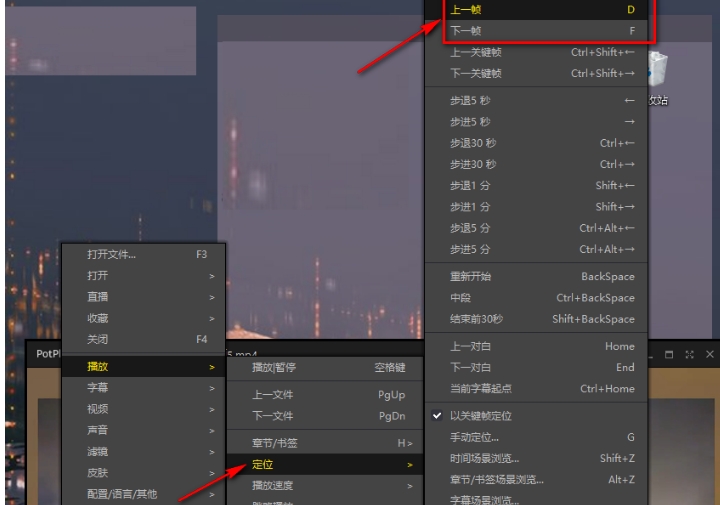Expand 播放 submenu
The height and width of the screenshot is (505, 720).
point(144,366)
